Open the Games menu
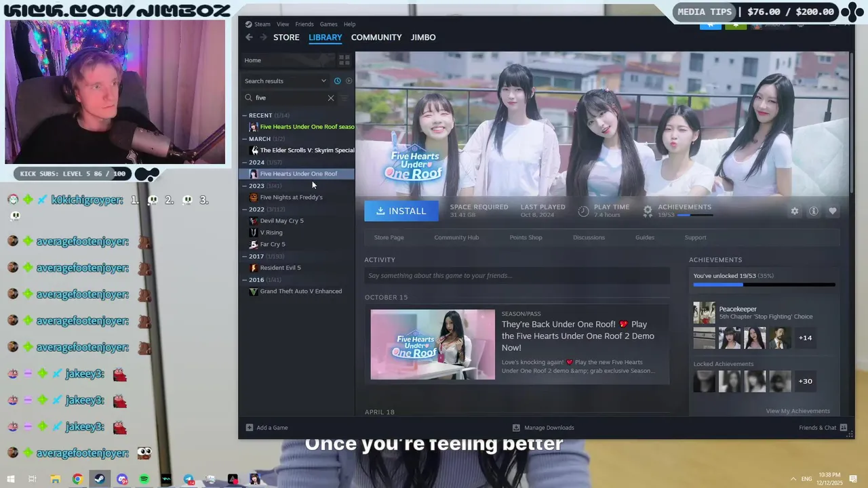 [328, 24]
